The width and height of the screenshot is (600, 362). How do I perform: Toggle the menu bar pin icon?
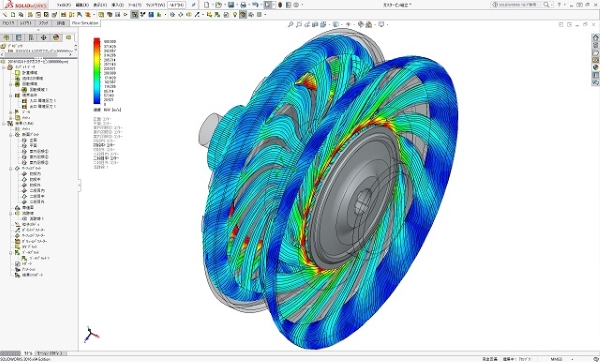click(x=194, y=5)
